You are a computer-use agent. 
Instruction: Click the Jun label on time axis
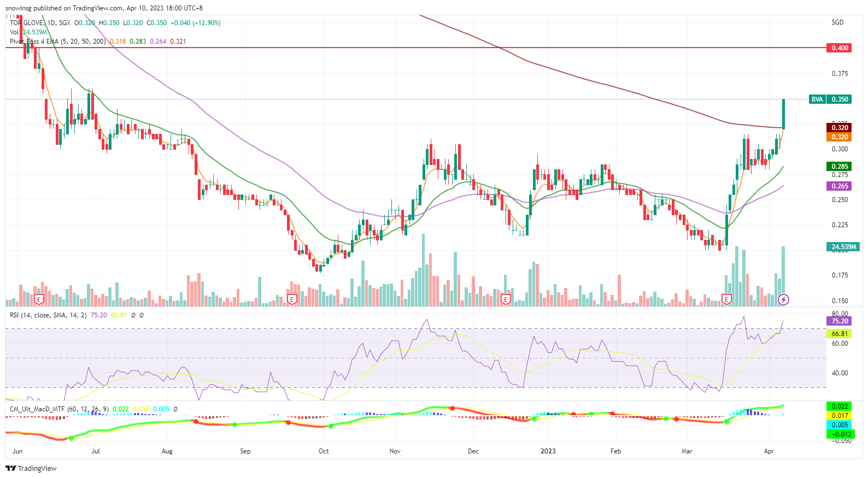(x=17, y=451)
